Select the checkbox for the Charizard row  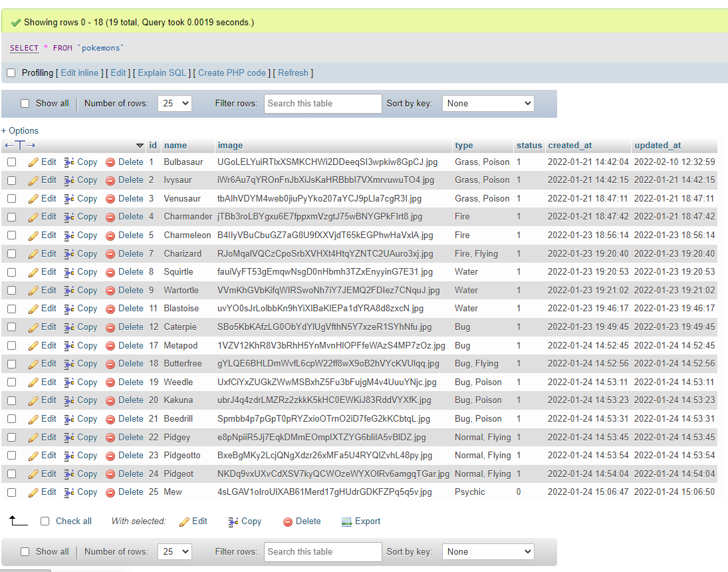click(11, 254)
